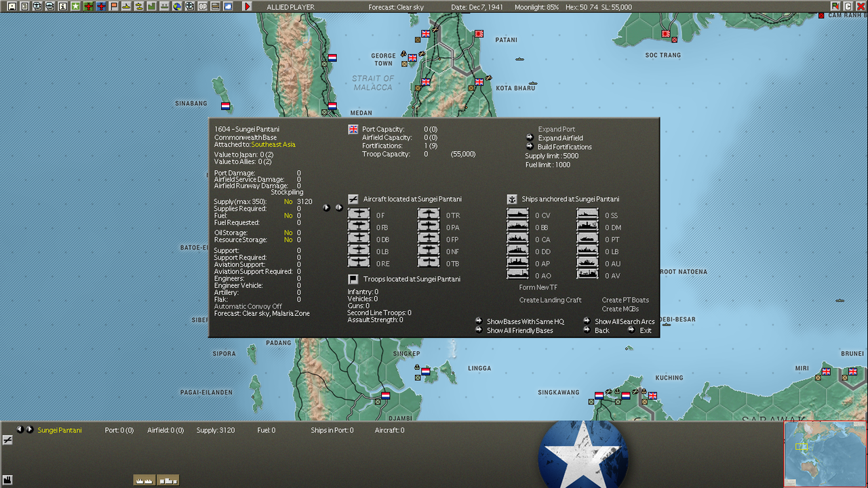868x488 pixels.
Task: Click arrow bullet beside 'Show Bases With Same HQ'
Action: [479, 321]
